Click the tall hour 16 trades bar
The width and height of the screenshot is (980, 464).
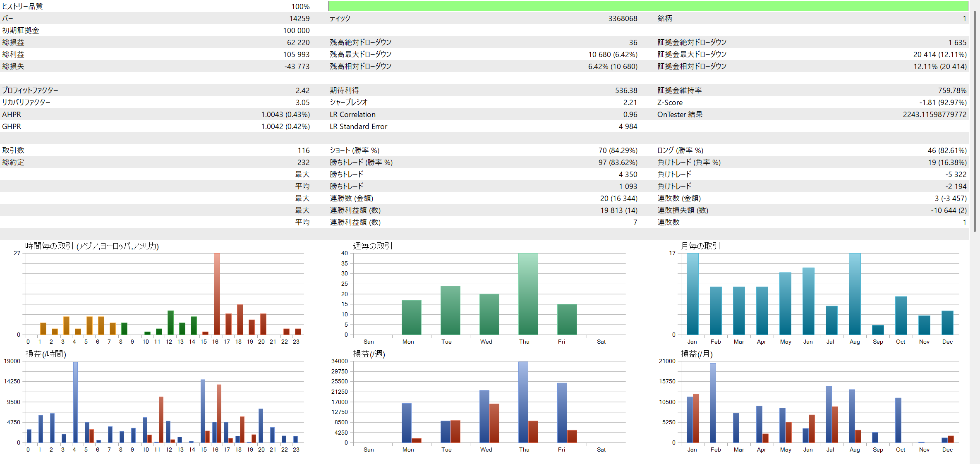click(217, 294)
